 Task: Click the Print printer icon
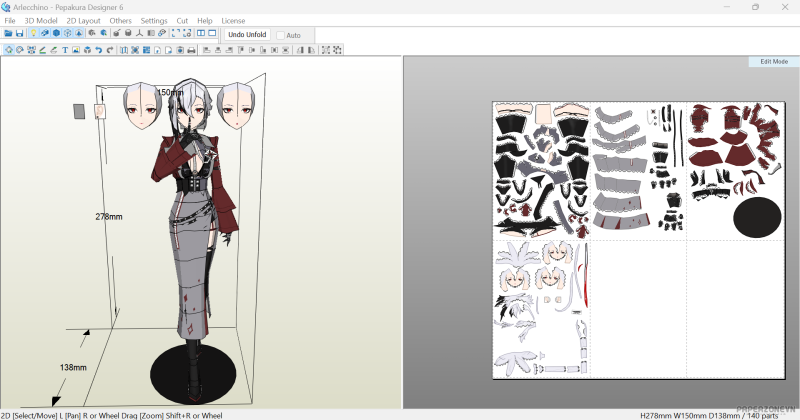coord(191,50)
